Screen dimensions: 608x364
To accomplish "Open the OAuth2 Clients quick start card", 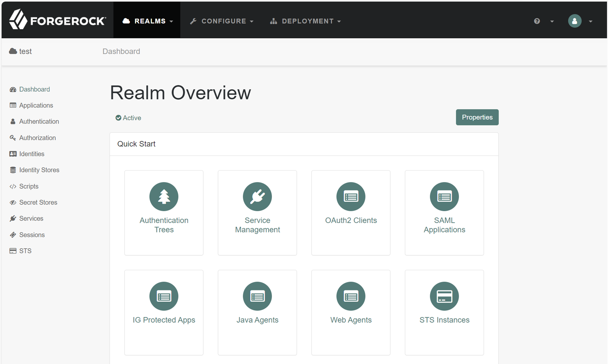I will (350, 212).
